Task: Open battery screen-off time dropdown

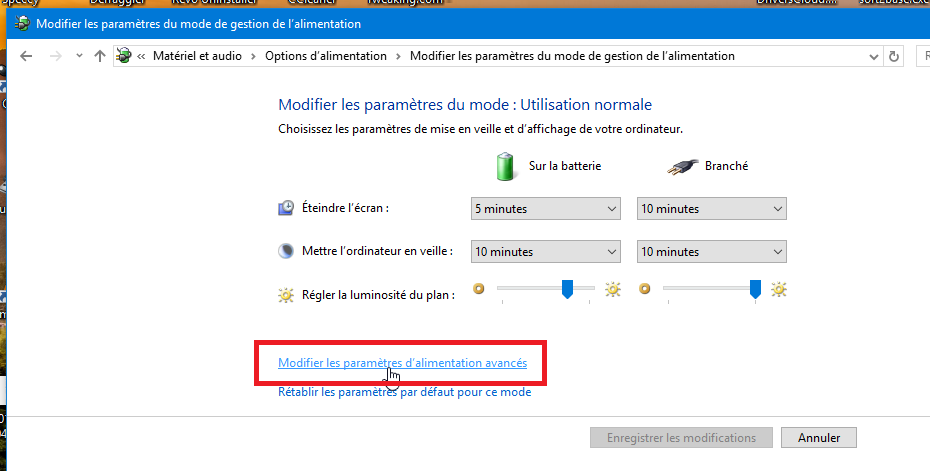Action: (546, 209)
